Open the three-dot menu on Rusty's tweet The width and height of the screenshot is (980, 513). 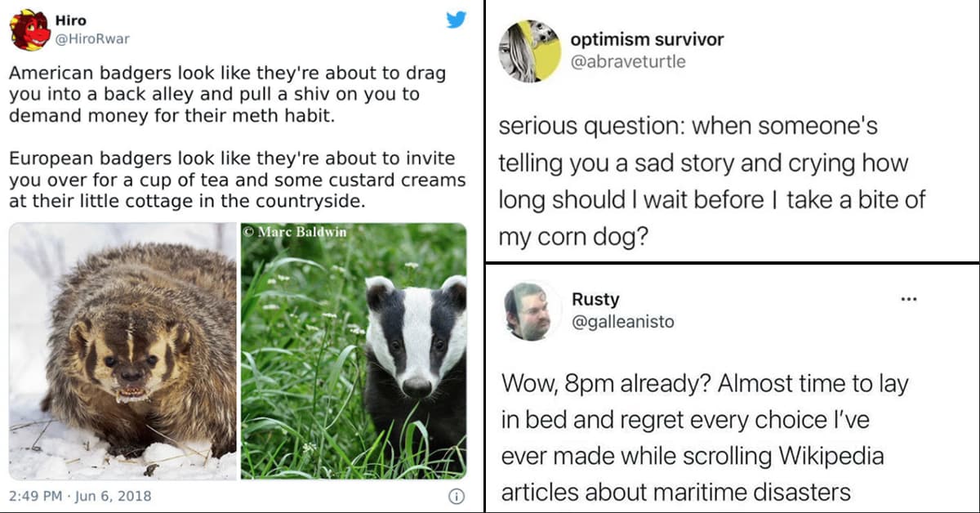(x=907, y=299)
